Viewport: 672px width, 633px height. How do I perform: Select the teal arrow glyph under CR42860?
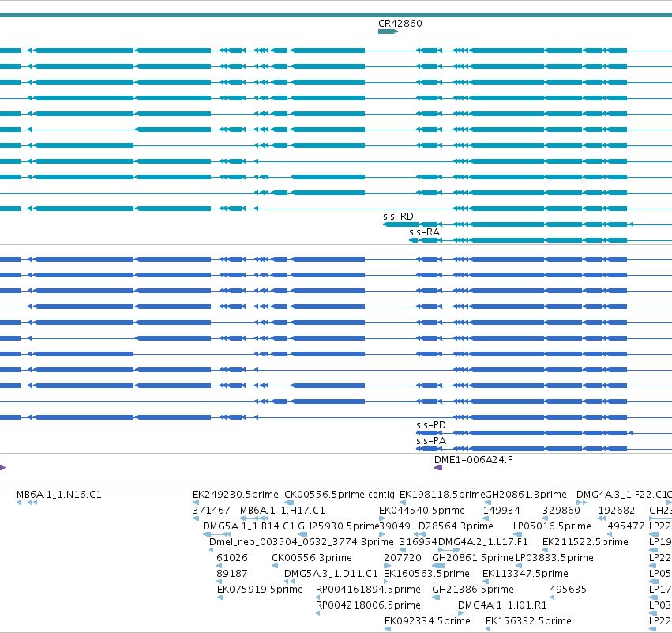point(389,32)
